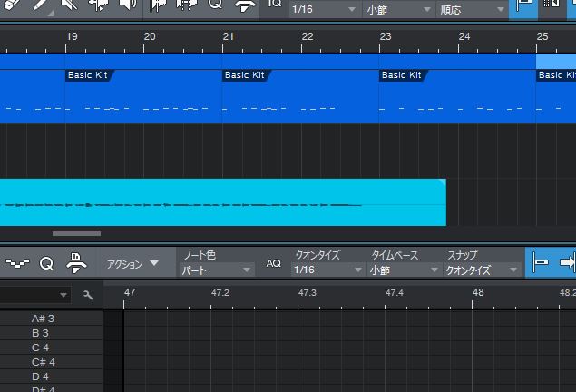Click the A# 3 piano key row
Screen dimensions: 576x392
pos(51,318)
